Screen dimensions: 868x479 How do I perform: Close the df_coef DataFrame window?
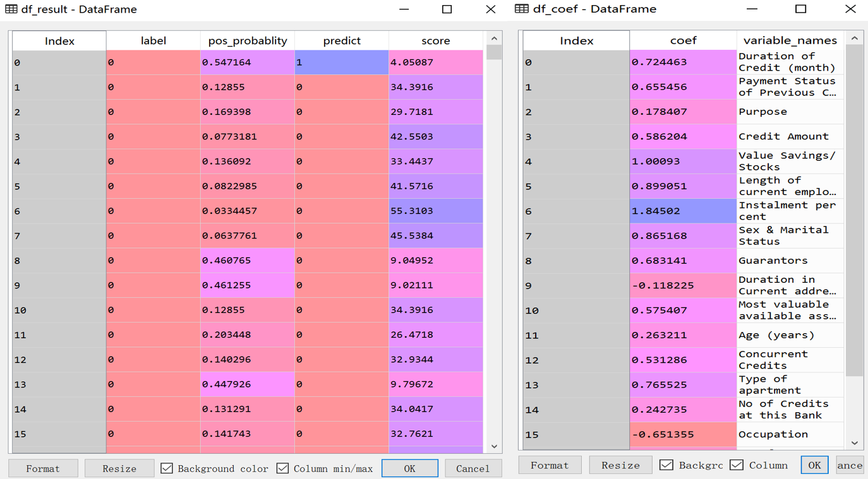click(850, 9)
